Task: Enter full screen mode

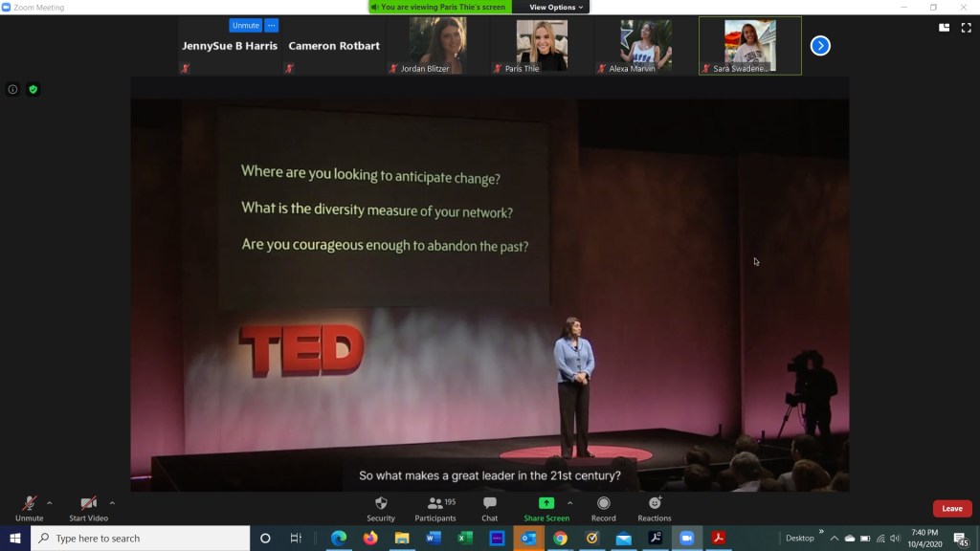Action: [964, 28]
